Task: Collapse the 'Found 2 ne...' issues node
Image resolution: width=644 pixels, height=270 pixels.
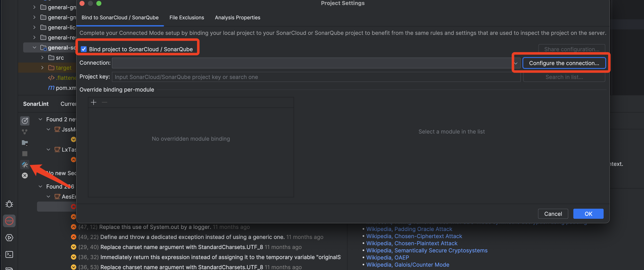Action: 40,119
